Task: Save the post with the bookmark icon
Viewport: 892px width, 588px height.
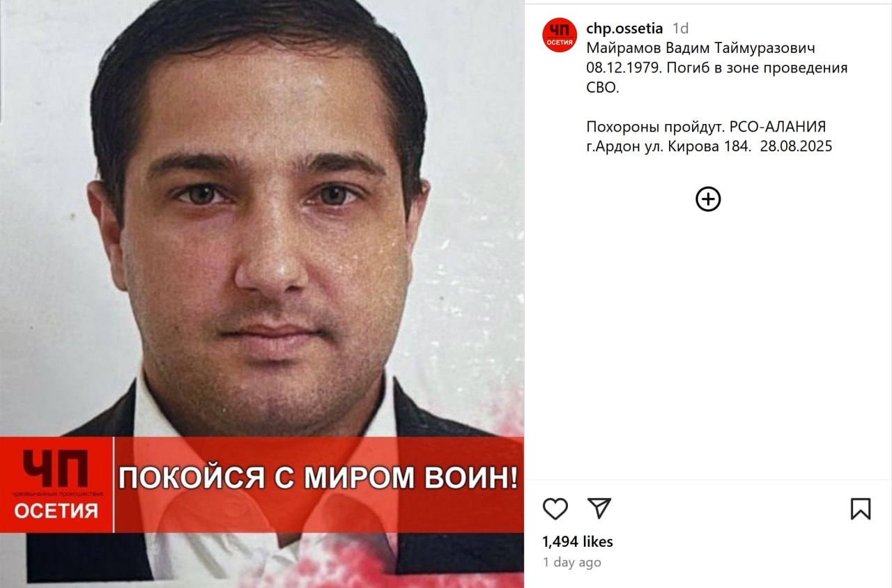Action: click(x=861, y=509)
